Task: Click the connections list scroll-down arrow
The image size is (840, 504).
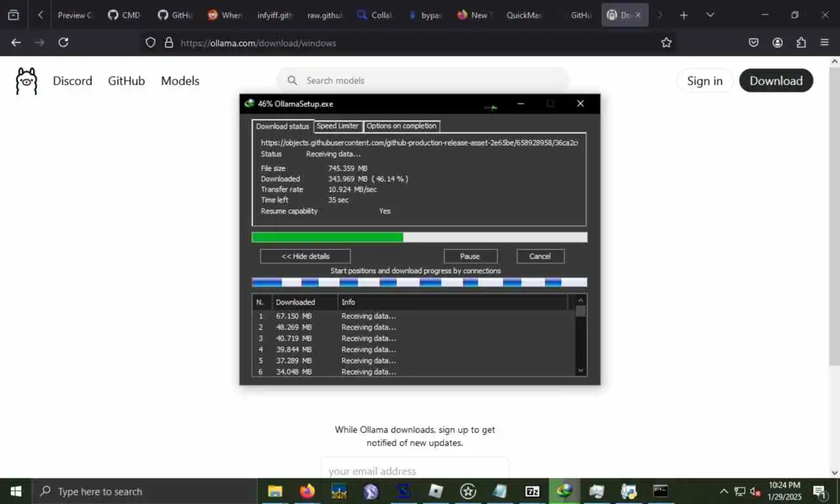Action: 580,371
